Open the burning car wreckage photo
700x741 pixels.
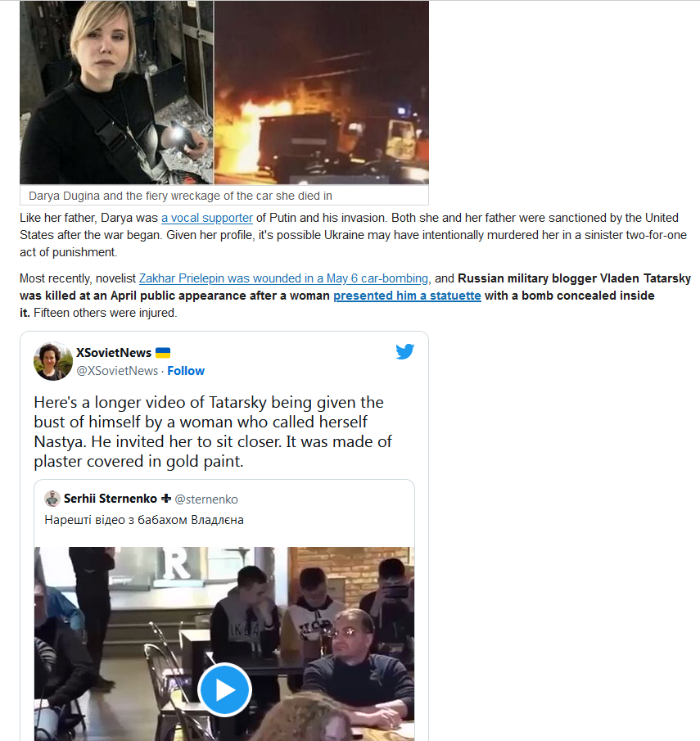coord(322,93)
